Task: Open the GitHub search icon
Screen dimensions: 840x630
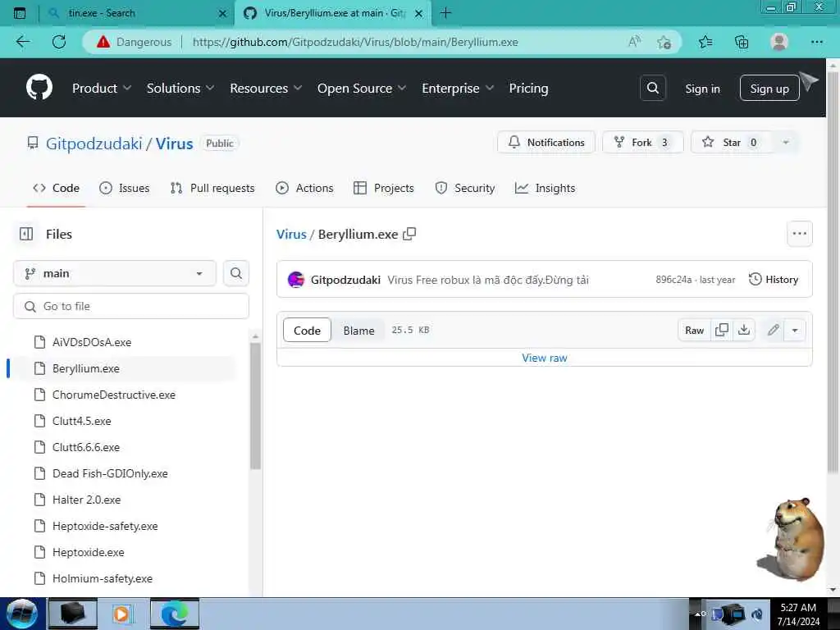Action: pos(652,88)
